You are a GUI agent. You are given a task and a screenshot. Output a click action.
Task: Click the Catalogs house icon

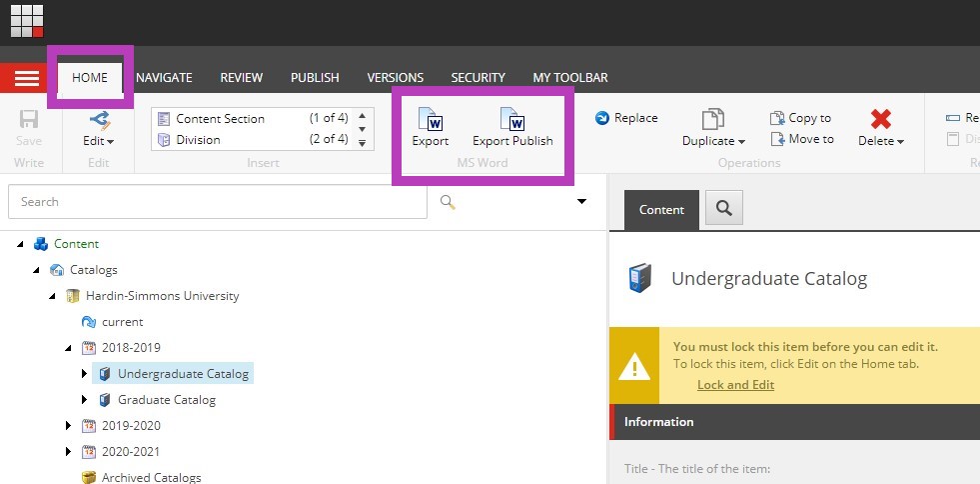[57, 270]
